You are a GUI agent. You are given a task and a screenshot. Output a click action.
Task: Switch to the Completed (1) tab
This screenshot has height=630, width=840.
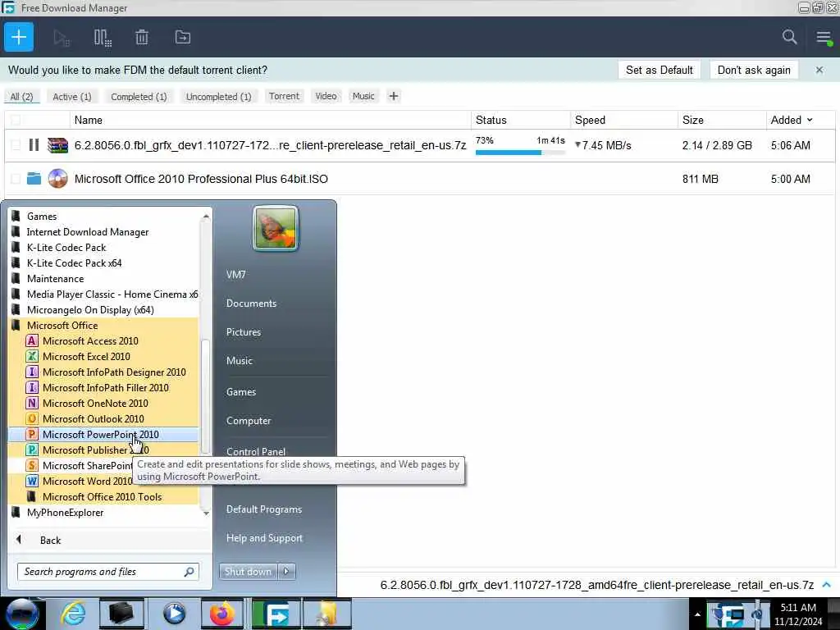(x=139, y=97)
